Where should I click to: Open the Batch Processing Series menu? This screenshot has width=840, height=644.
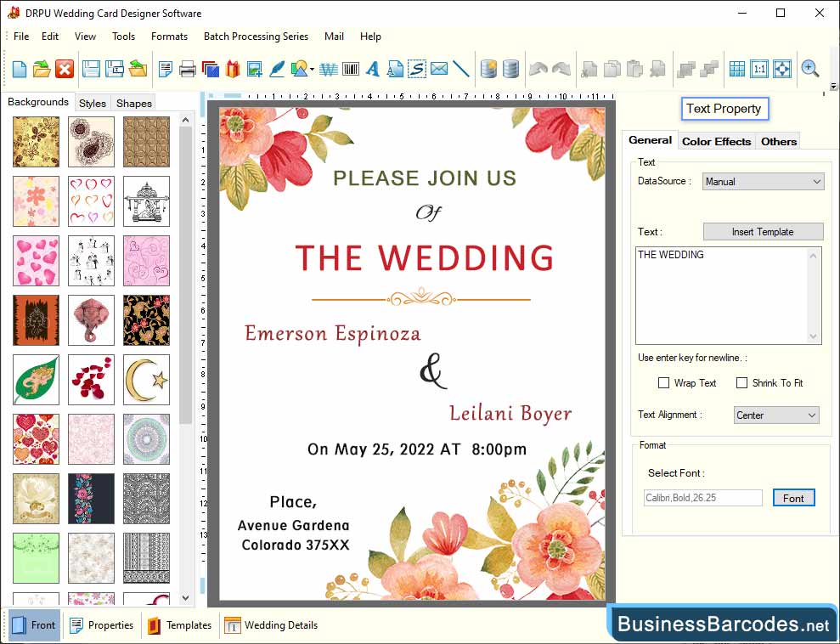(256, 37)
